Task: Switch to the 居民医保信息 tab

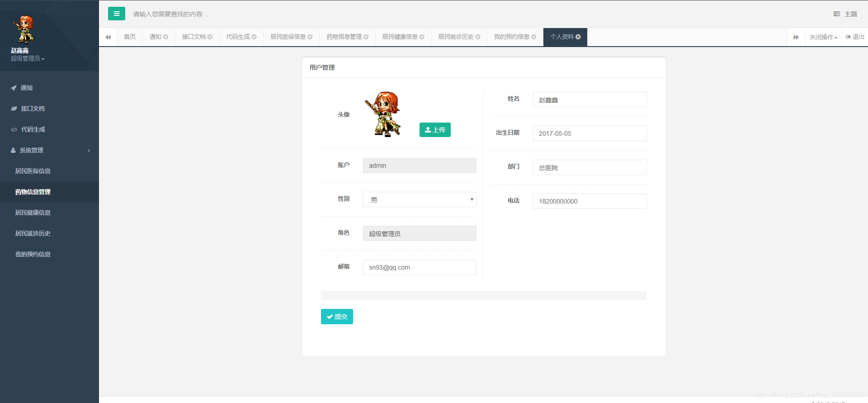Action: pos(288,37)
